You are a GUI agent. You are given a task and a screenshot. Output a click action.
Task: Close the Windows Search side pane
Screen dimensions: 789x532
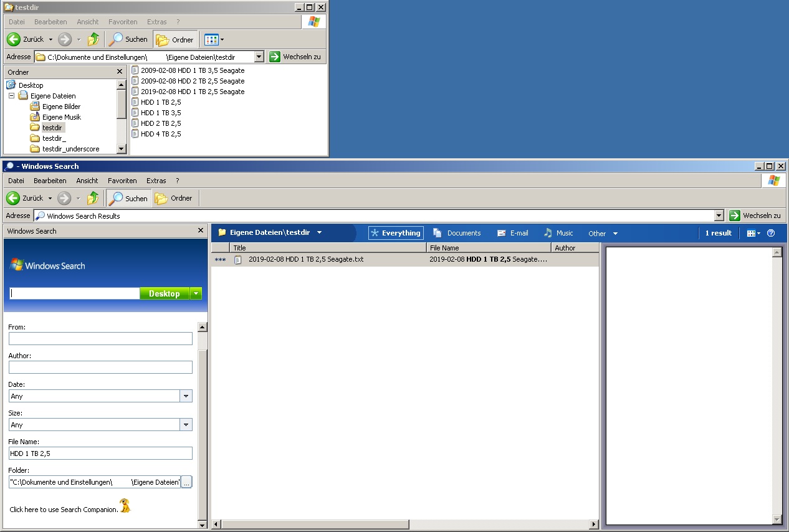tap(201, 230)
